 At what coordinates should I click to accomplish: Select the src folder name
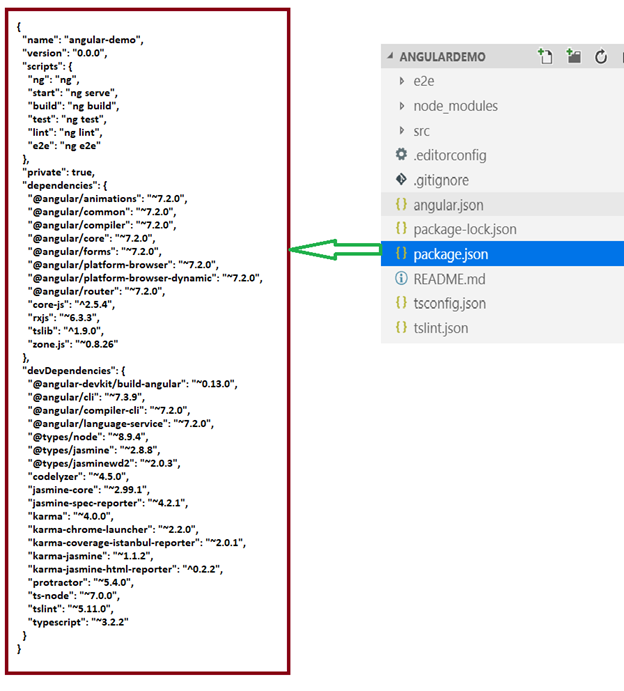(421, 131)
